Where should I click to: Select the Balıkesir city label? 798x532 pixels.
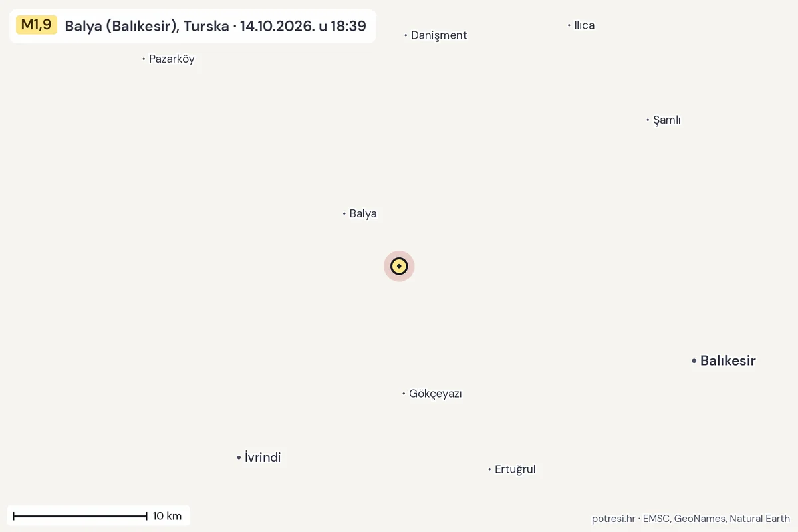pos(728,360)
